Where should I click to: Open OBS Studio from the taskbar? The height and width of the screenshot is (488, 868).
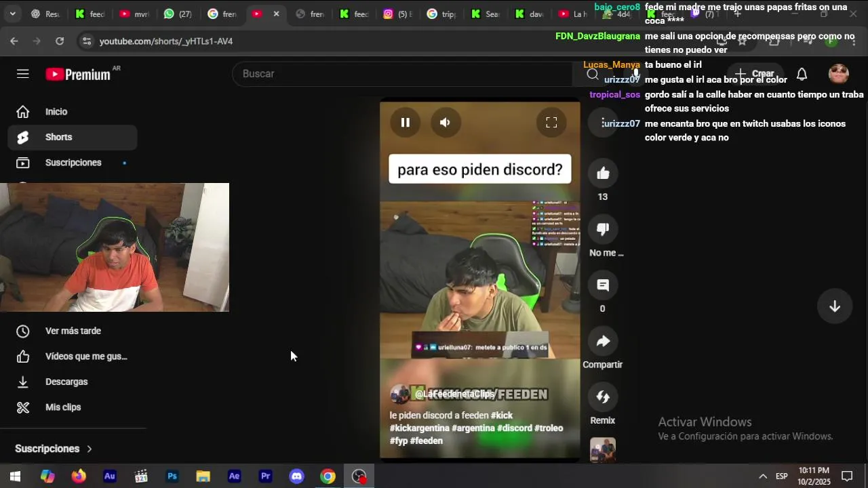tap(359, 476)
